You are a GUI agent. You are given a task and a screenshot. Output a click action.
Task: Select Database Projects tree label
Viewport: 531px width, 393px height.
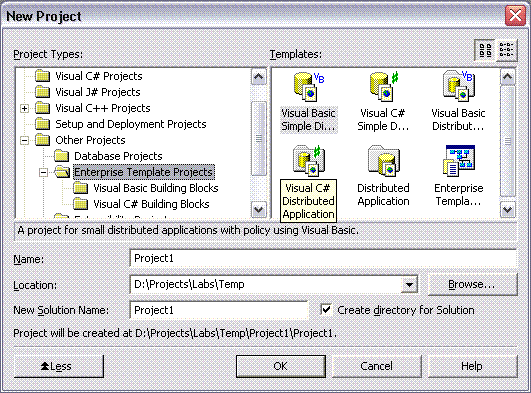(119, 156)
